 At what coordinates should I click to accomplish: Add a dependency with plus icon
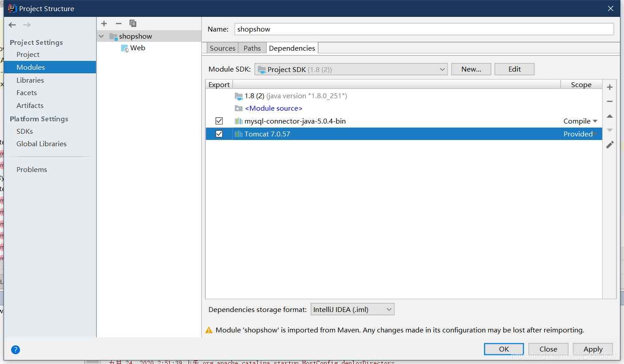click(610, 87)
